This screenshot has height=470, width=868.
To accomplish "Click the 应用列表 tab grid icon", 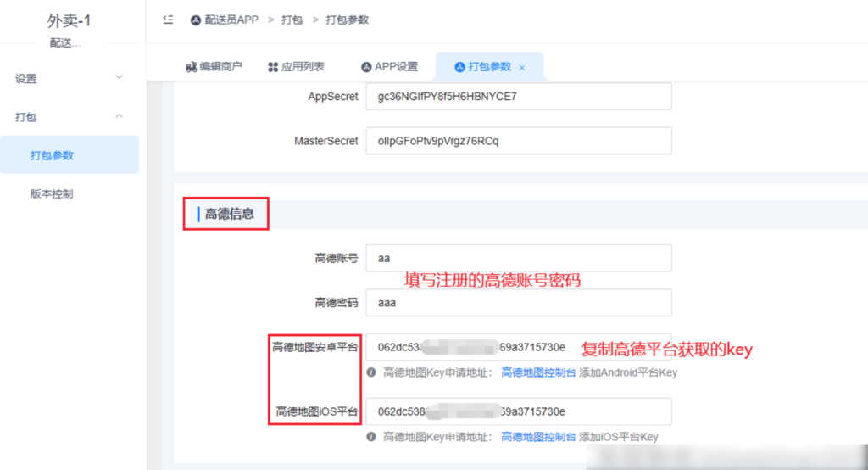I will (273, 67).
